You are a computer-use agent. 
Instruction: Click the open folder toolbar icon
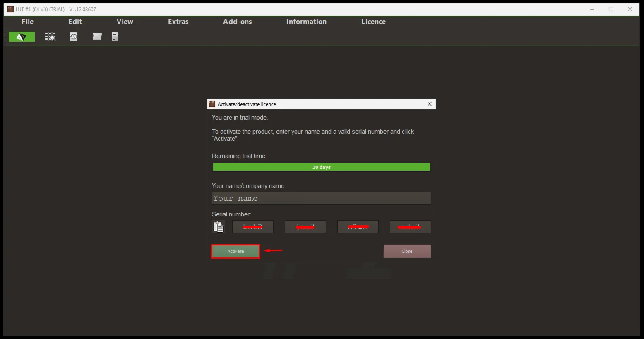tap(97, 36)
